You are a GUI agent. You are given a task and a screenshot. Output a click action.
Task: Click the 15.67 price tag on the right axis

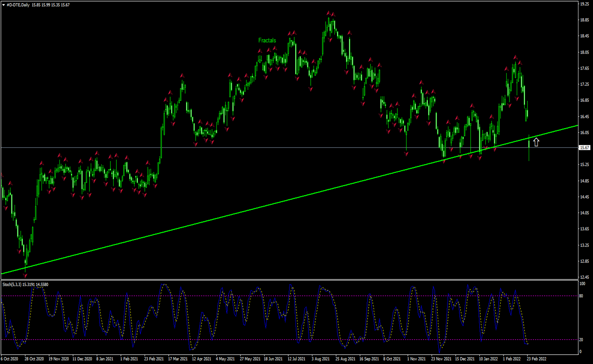click(x=584, y=147)
